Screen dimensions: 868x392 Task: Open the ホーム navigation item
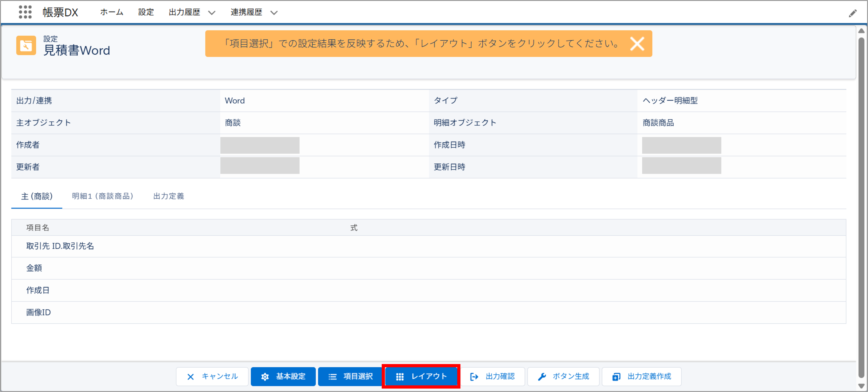[111, 12]
